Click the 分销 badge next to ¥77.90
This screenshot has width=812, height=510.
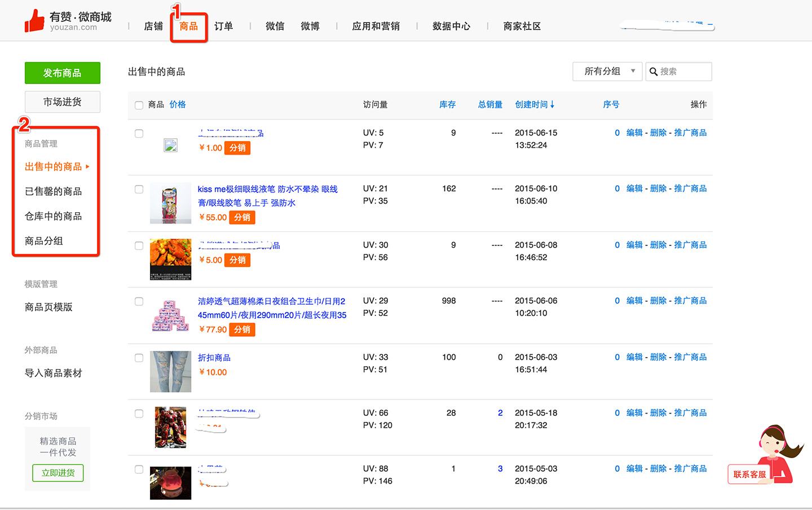[x=242, y=329]
